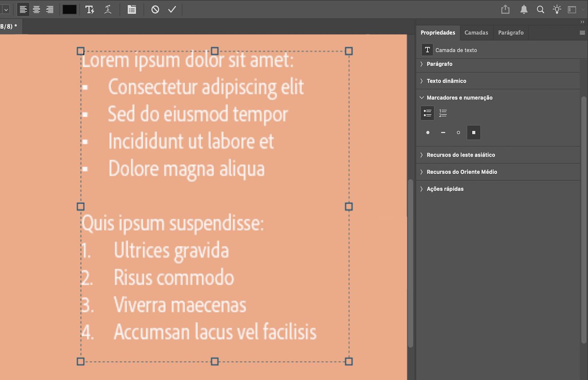The height and width of the screenshot is (380, 588).
Task: Click the line 'Lorem ipsum dolor sit amet:'
Action: click(x=188, y=60)
